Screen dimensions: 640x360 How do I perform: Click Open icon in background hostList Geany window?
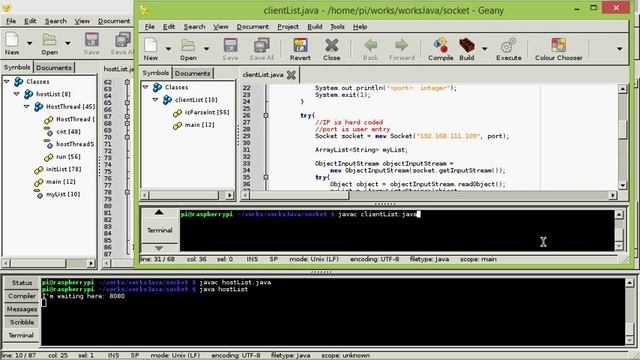click(49, 40)
